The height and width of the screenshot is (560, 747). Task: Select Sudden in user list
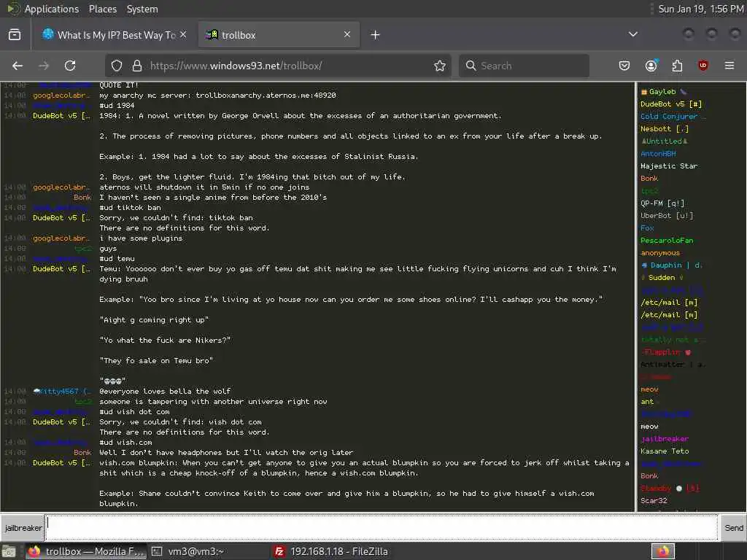coord(662,277)
